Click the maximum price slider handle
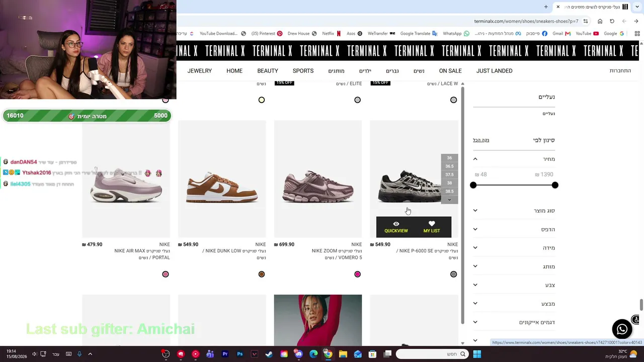 click(x=555, y=186)
